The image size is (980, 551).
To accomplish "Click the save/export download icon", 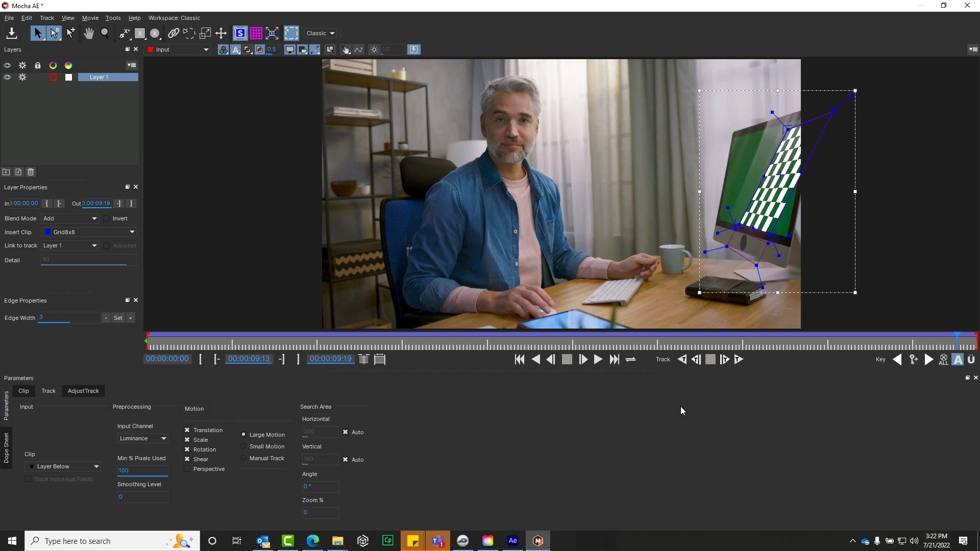I will [11, 34].
